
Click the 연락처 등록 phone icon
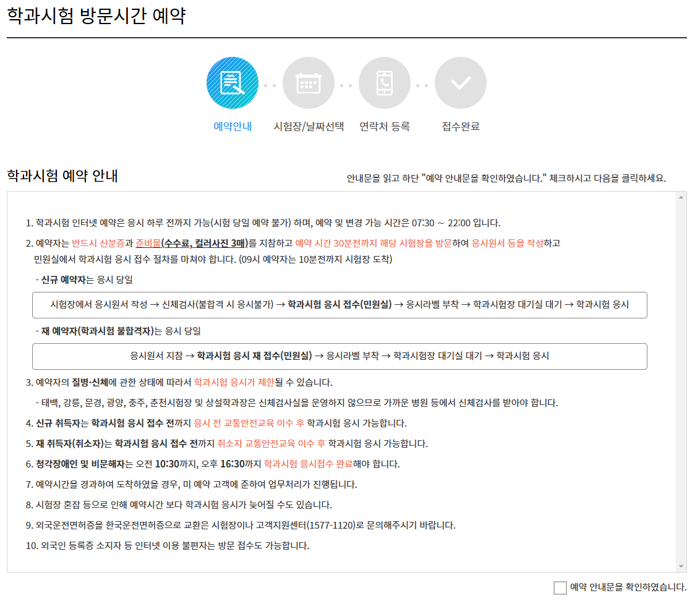point(385,82)
